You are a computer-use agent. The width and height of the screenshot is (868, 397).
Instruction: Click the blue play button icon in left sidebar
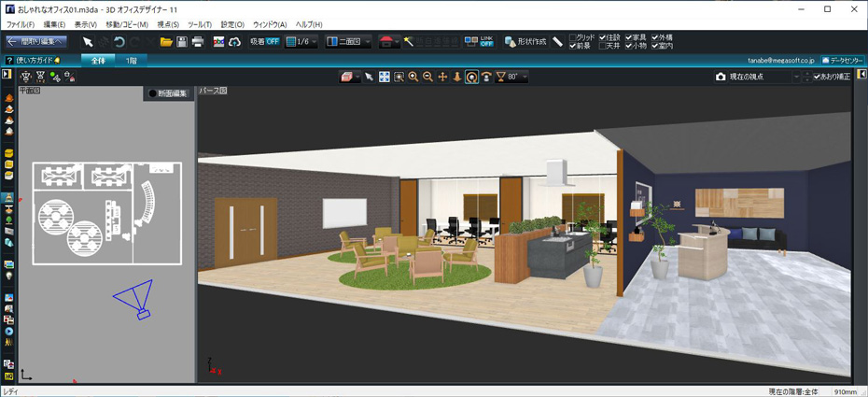click(x=8, y=331)
